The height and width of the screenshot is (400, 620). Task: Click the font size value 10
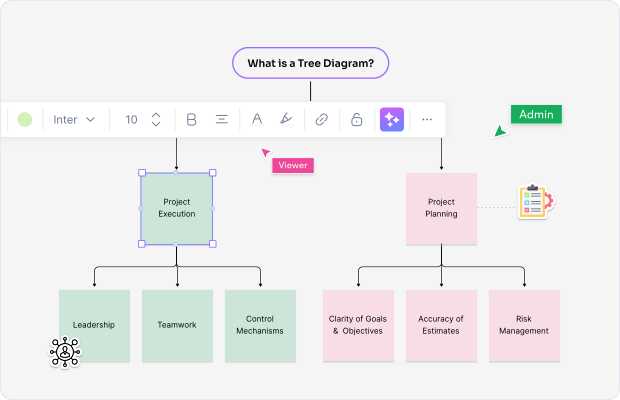[x=131, y=120]
